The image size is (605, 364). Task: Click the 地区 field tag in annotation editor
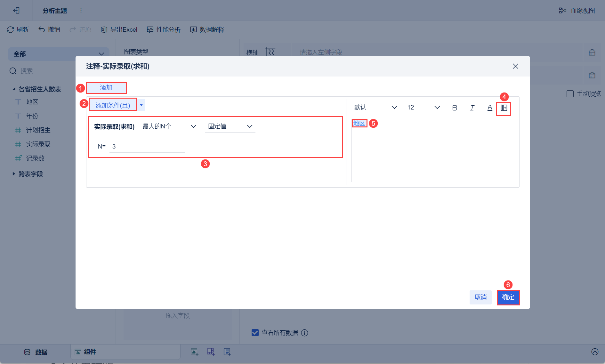pos(359,123)
